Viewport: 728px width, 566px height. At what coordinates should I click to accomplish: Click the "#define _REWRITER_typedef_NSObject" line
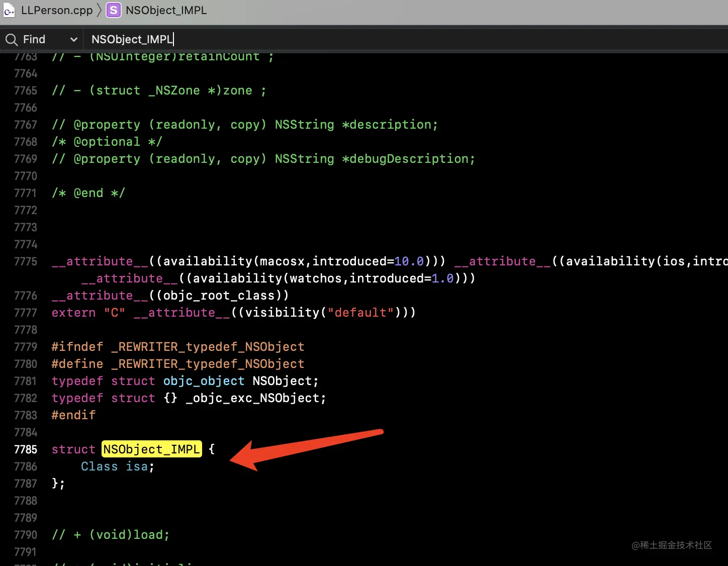tap(178, 363)
